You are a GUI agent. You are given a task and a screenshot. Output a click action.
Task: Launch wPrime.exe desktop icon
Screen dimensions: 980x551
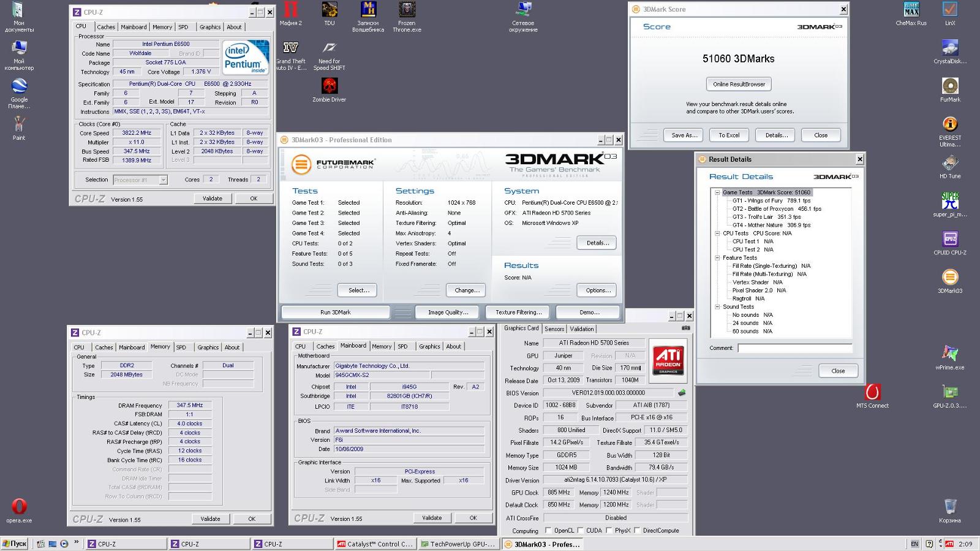point(950,358)
